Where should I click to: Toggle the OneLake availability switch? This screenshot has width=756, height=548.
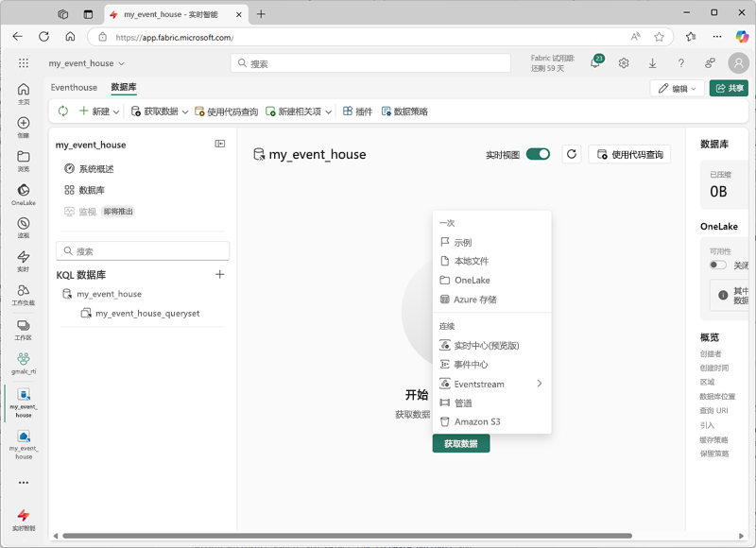[717, 265]
